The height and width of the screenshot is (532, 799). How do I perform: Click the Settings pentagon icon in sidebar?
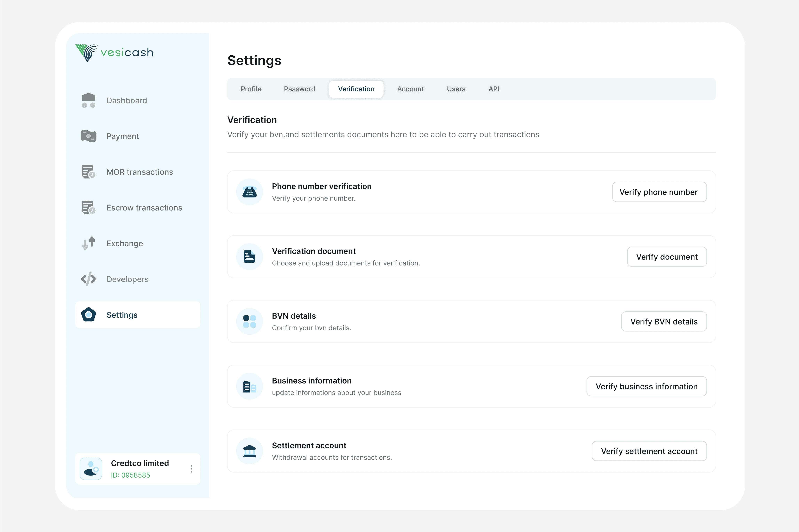(x=88, y=315)
